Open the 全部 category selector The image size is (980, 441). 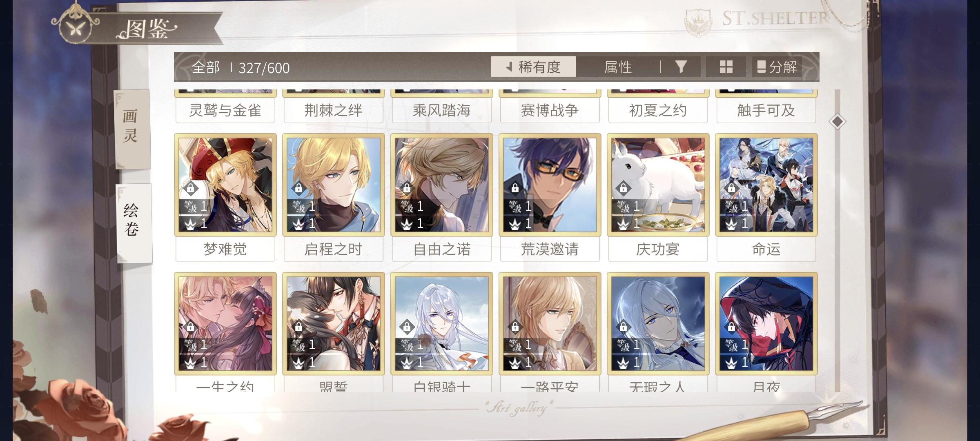206,67
